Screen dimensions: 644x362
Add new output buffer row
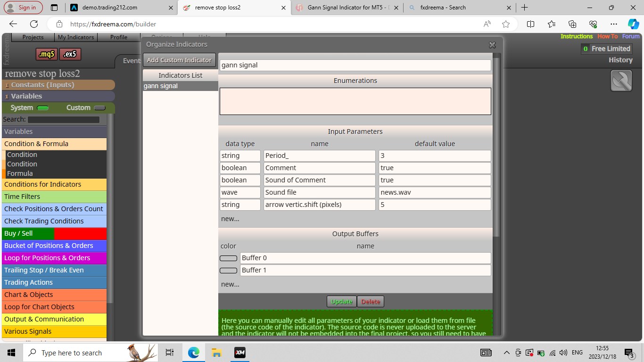pos(230,284)
